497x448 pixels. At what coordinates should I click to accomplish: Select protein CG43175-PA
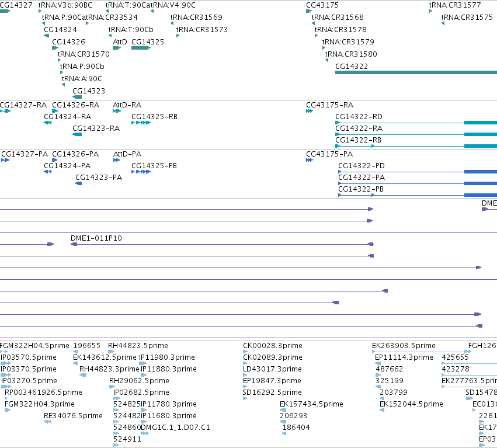[310, 160]
